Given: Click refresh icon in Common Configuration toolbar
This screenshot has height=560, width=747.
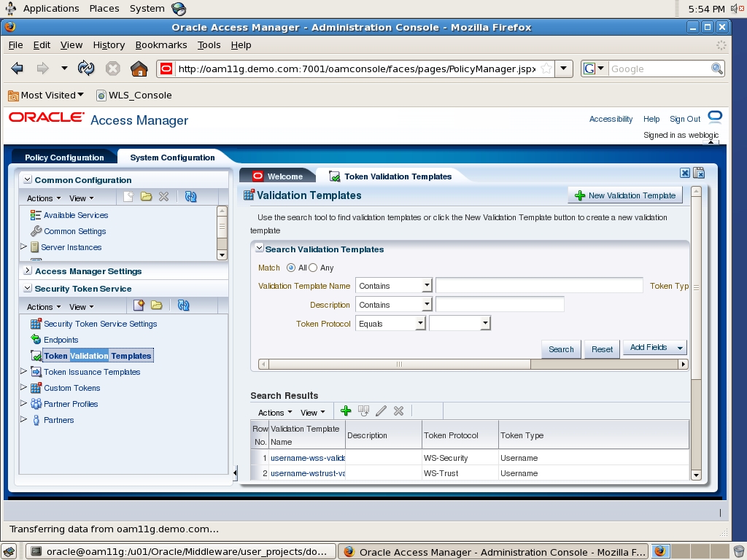Looking at the screenshot, I should point(190,197).
